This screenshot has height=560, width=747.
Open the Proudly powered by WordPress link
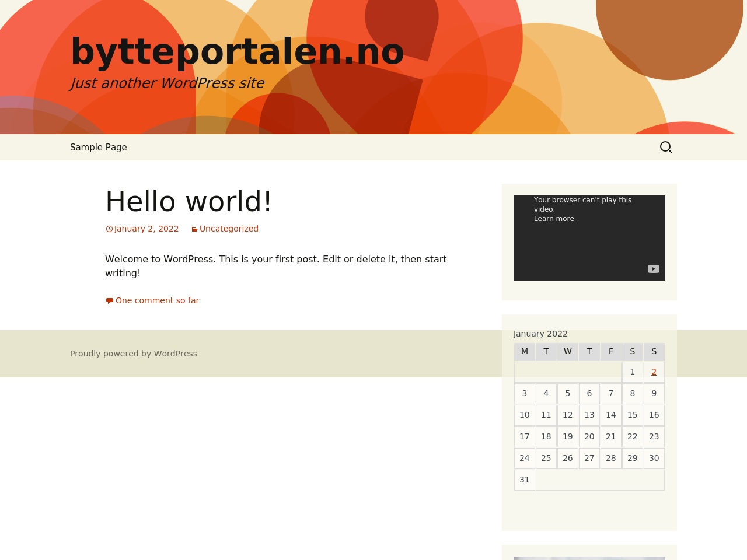click(134, 353)
